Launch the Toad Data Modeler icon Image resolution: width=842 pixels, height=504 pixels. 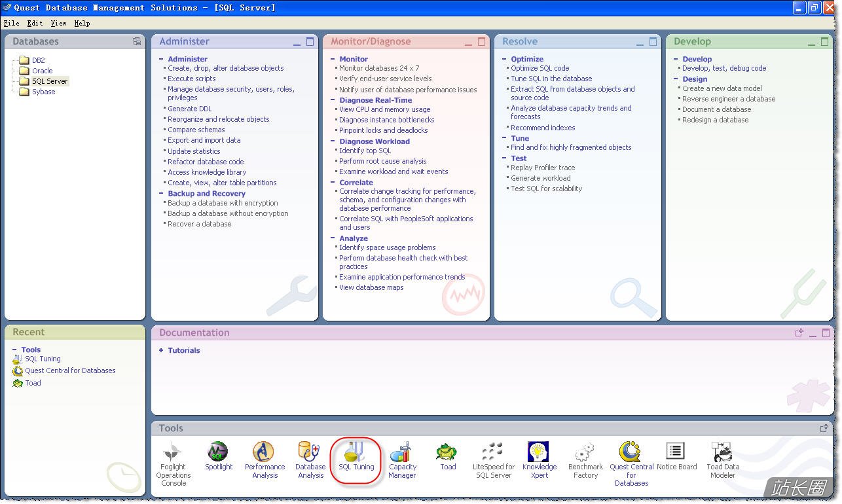tap(721, 452)
